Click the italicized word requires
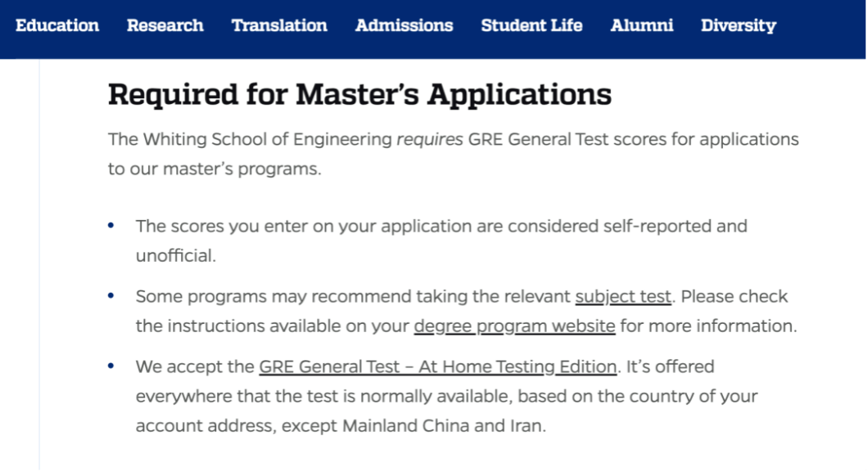868x472 pixels. point(430,139)
